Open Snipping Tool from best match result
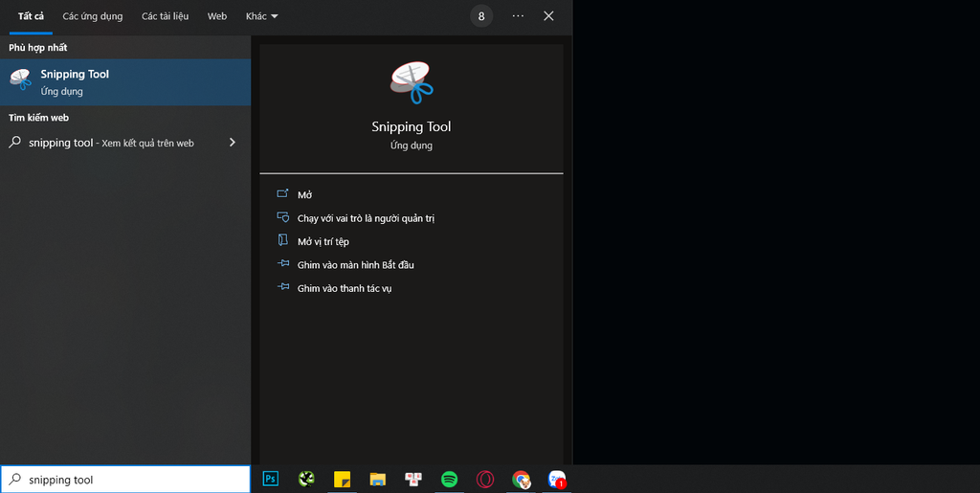 [x=125, y=82]
